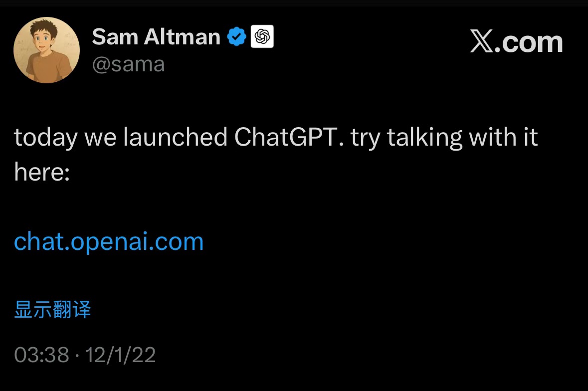Image resolution: width=588 pixels, height=391 pixels.
Task: Click the dot separator between time and date
Action: click(x=77, y=355)
